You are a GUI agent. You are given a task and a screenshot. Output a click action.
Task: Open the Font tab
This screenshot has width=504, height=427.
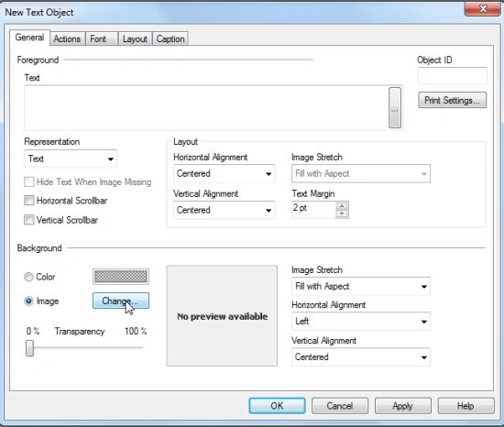(x=98, y=38)
